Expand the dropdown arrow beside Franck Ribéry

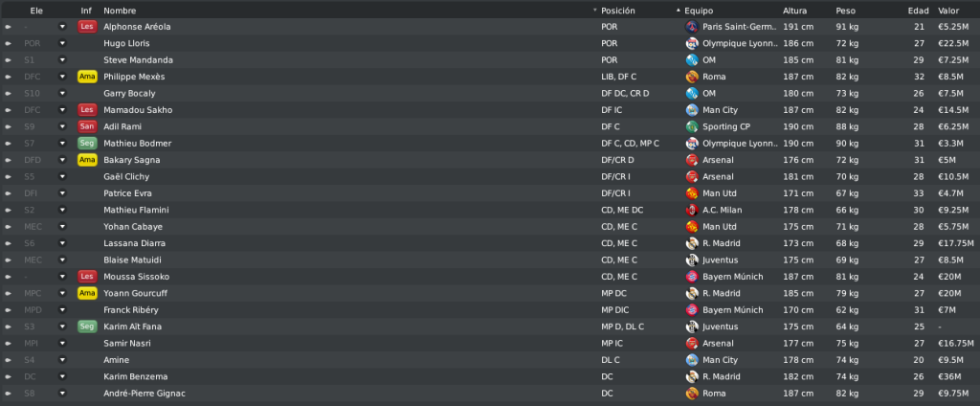(x=62, y=310)
